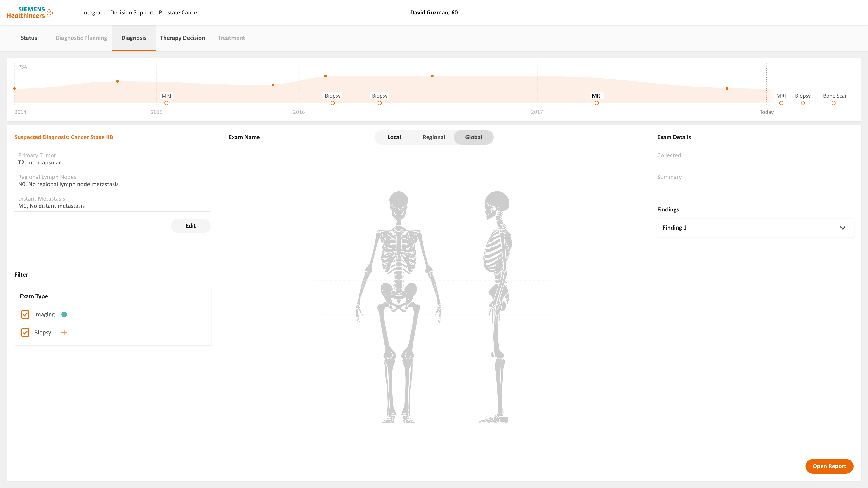Click the side-view skeleton figure
This screenshot has height=488, width=868.
pos(495,307)
